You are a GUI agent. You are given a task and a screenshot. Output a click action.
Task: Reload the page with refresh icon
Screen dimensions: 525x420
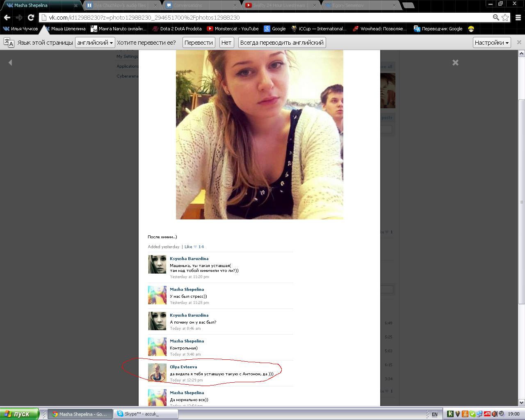tap(31, 18)
